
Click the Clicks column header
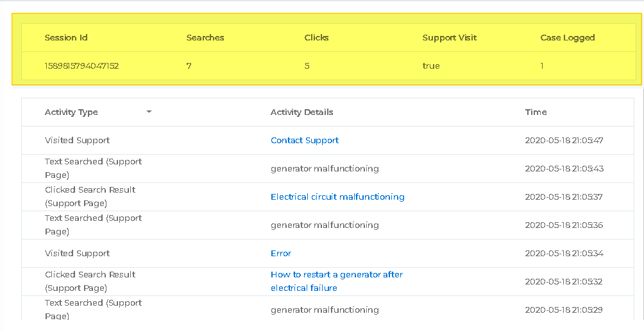coord(316,37)
